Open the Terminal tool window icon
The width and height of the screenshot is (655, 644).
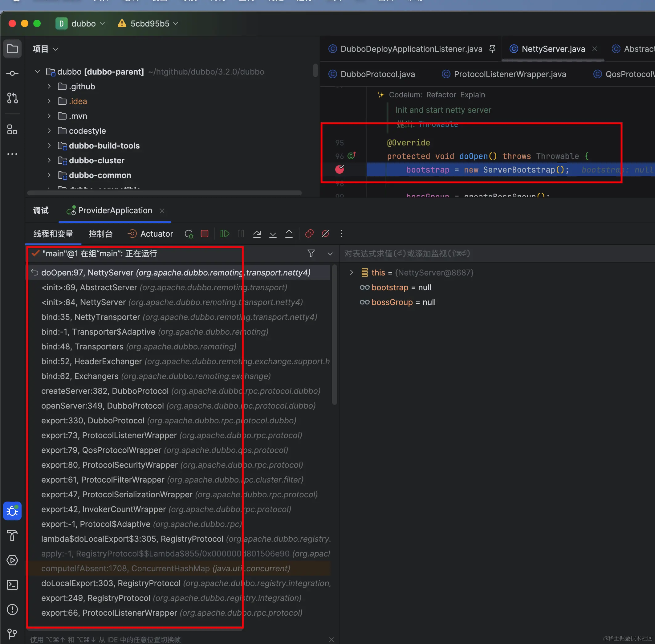pos(12,585)
